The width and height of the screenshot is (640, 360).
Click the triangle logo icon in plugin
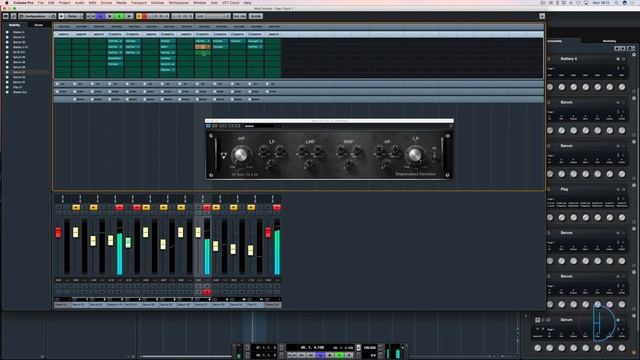coord(223,156)
